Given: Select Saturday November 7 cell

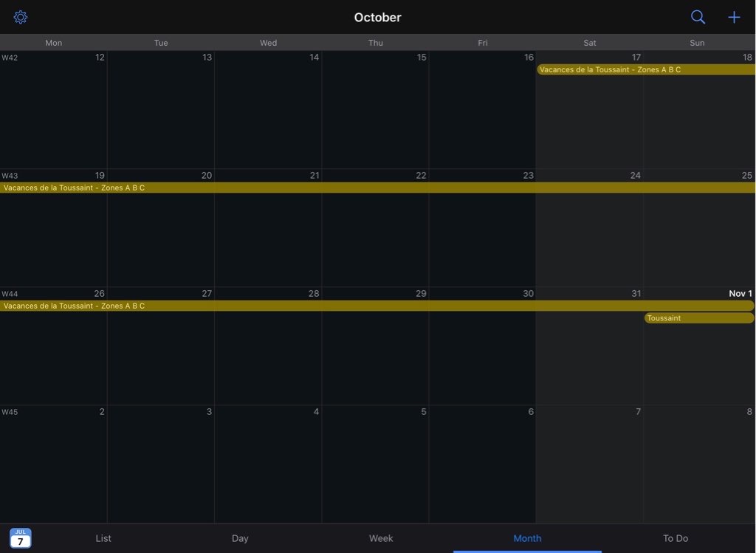Looking at the screenshot, I should (x=589, y=465).
